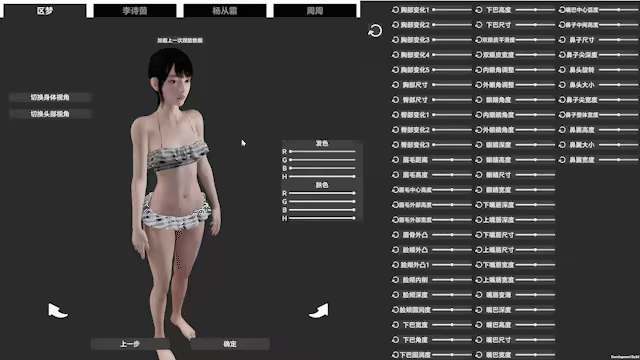Viewport: 640px width, 360px height.
Task: Click the 切换头部视角 button
Action: pos(50,114)
